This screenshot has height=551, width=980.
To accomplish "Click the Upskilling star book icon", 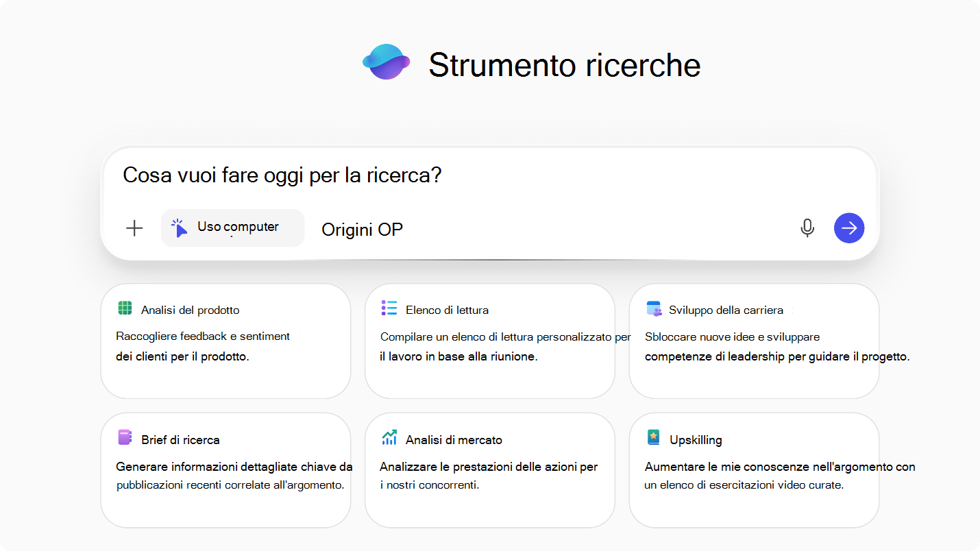I will tap(653, 439).
